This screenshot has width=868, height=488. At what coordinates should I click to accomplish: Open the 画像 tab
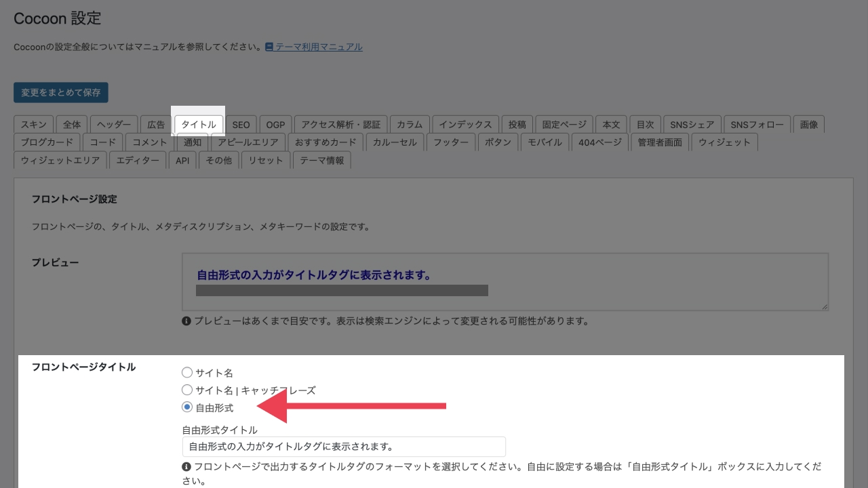[x=809, y=125]
